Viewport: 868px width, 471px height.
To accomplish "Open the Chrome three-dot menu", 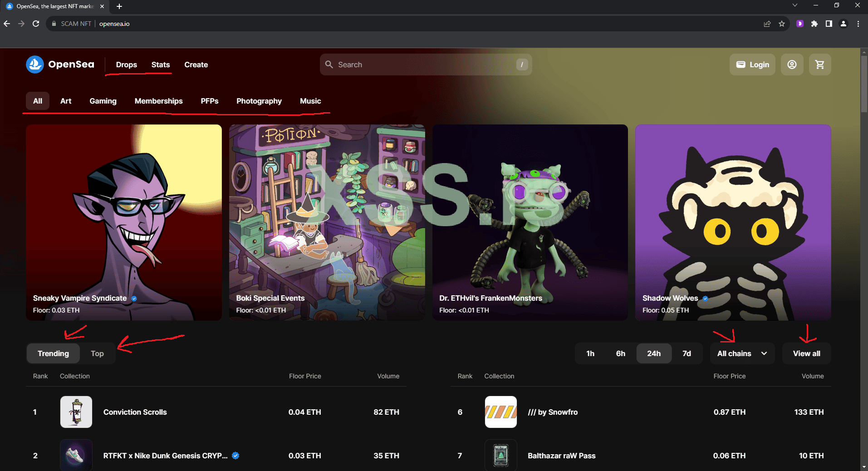I will (x=858, y=24).
